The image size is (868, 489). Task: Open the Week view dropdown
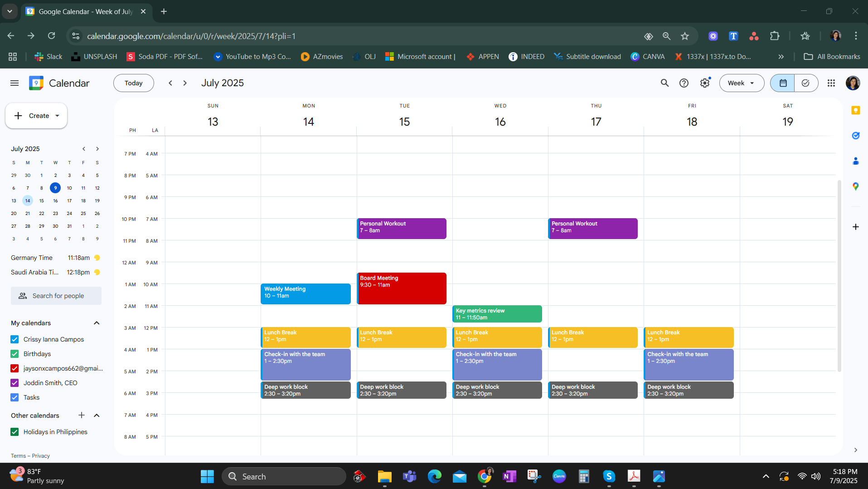click(741, 83)
